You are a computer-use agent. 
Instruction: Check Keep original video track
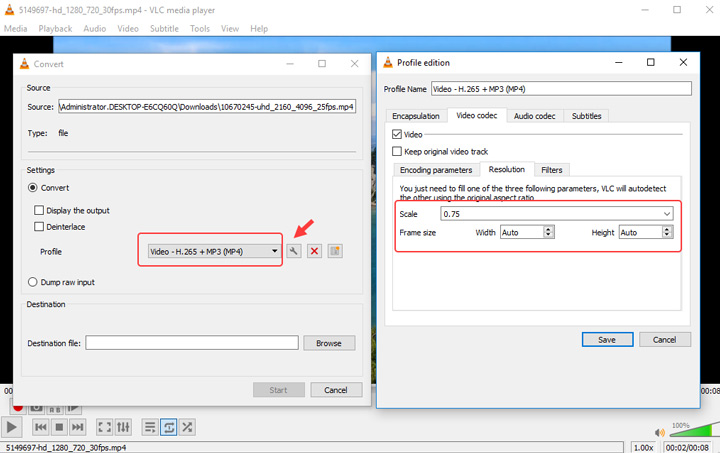(397, 151)
